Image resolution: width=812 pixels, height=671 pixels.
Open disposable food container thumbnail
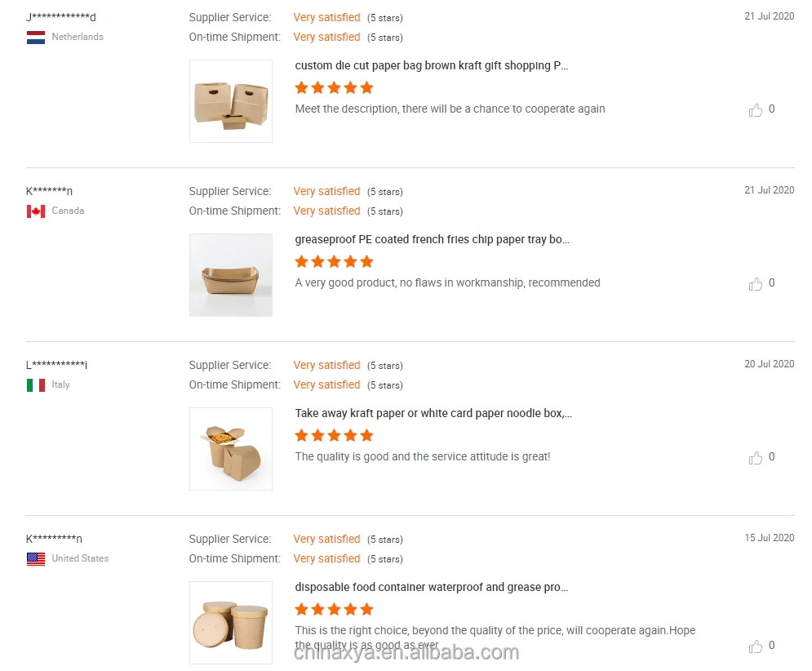[x=231, y=623]
